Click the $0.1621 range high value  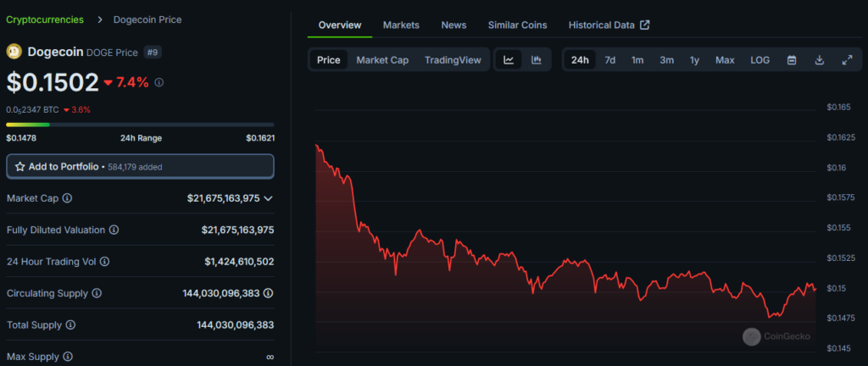(x=260, y=137)
